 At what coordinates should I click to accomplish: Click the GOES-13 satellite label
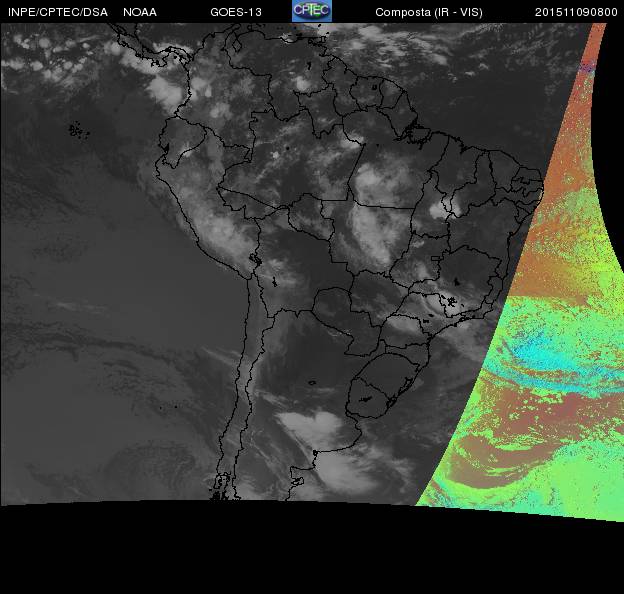[x=236, y=12]
